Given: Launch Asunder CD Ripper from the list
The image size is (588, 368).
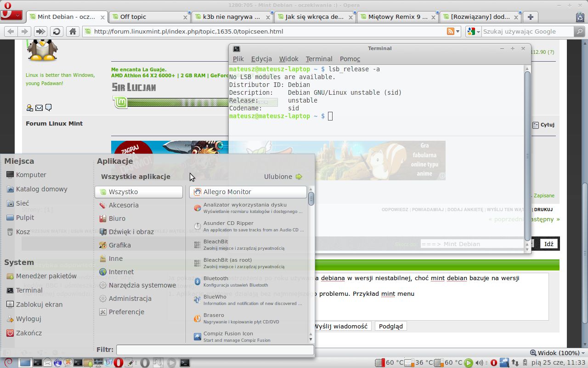Looking at the screenshot, I should pyautogui.click(x=248, y=226).
